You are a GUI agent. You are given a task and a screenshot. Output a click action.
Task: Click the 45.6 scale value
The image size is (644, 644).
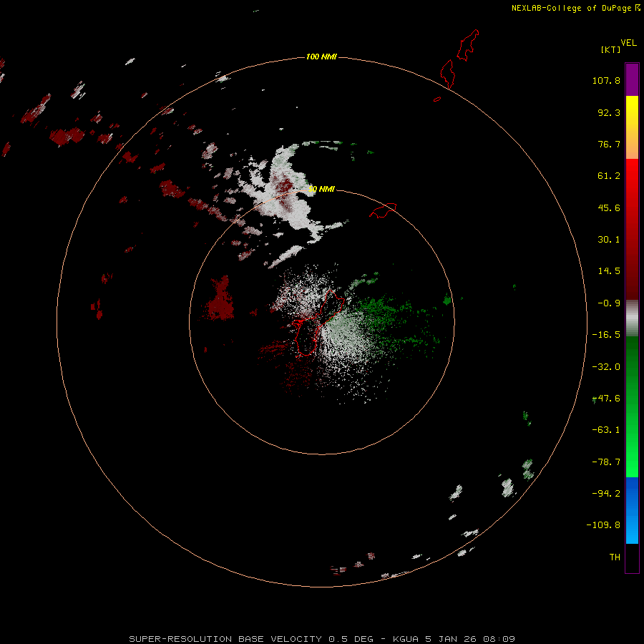click(609, 208)
